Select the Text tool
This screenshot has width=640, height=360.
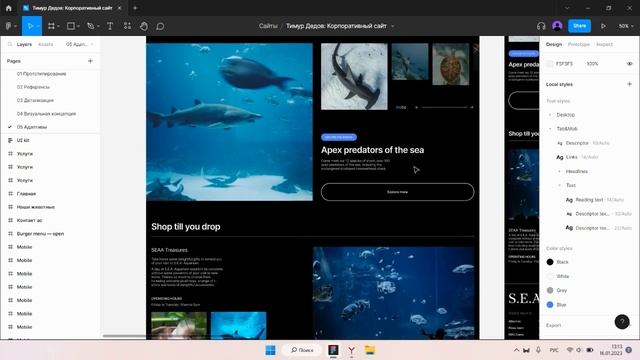110,26
